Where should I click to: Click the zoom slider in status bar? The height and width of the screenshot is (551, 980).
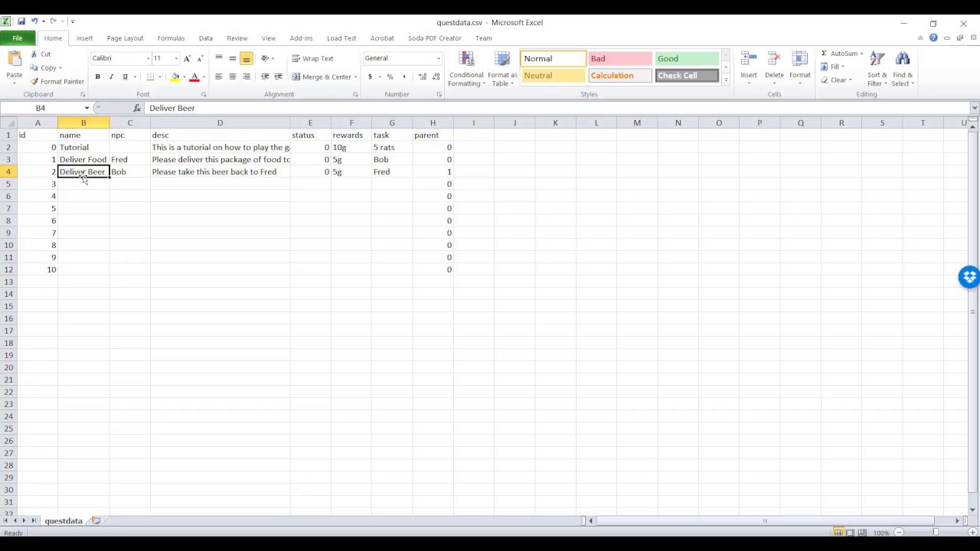tap(935, 533)
